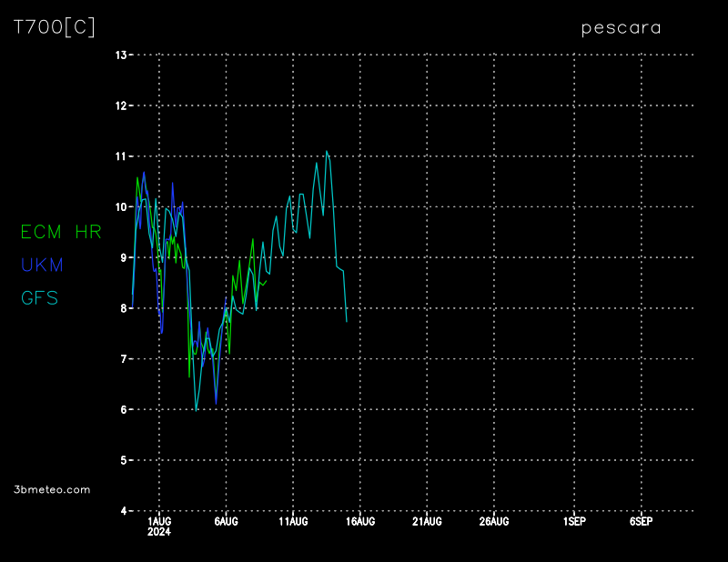Click the 4 value on temperature axis

pyautogui.click(x=123, y=511)
